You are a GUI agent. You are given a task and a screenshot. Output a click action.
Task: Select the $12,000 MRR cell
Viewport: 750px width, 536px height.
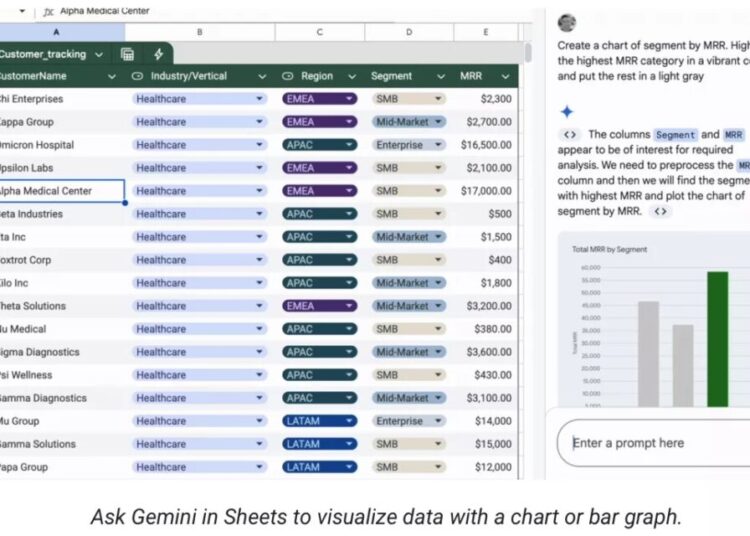pyautogui.click(x=485, y=467)
